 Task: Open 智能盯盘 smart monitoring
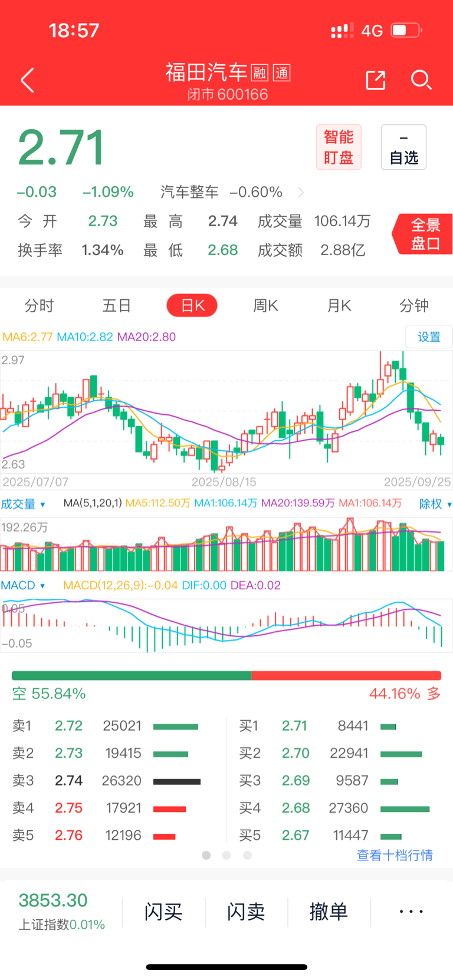(339, 147)
